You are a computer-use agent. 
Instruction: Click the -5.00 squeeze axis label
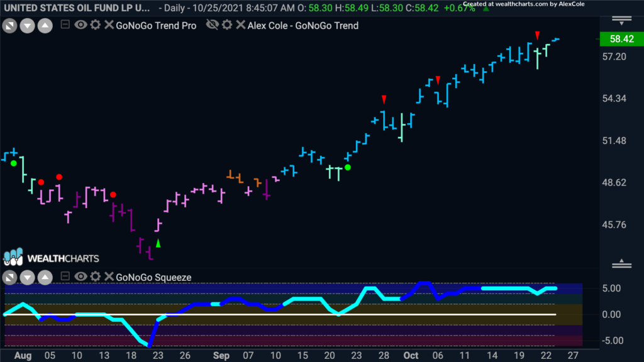tap(611, 341)
